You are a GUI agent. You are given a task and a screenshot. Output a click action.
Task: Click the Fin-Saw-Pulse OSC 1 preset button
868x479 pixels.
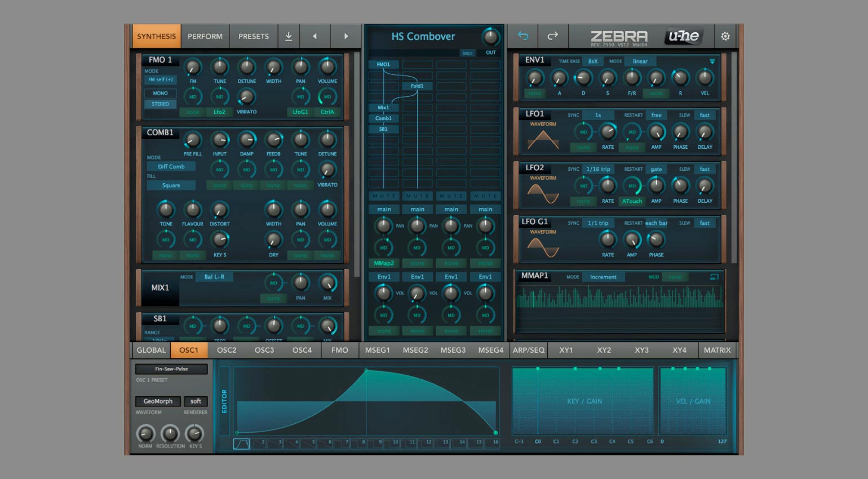171,369
